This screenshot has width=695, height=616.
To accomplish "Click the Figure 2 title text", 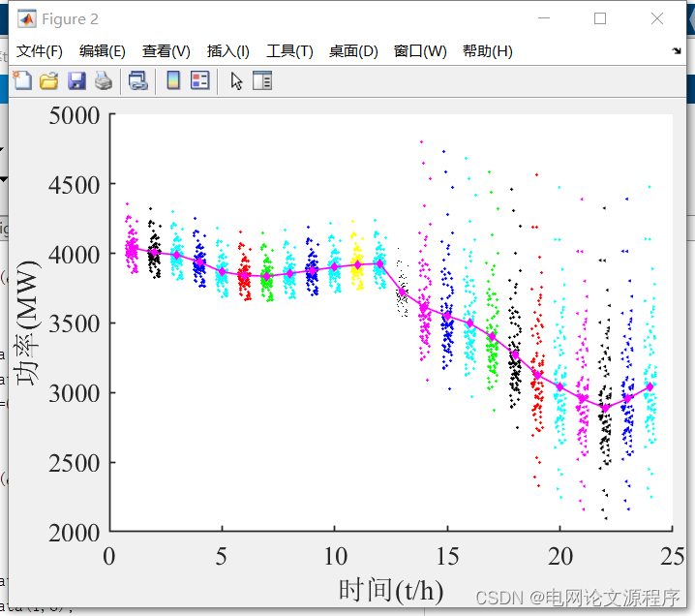I will pos(70,19).
